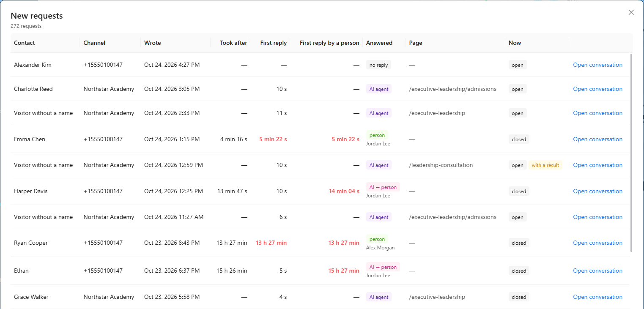Image resolution: width=644 pixels, height=309 pixels.
Task: Open conversation for Charlotte Reed
Action: [x=597, y=89]
